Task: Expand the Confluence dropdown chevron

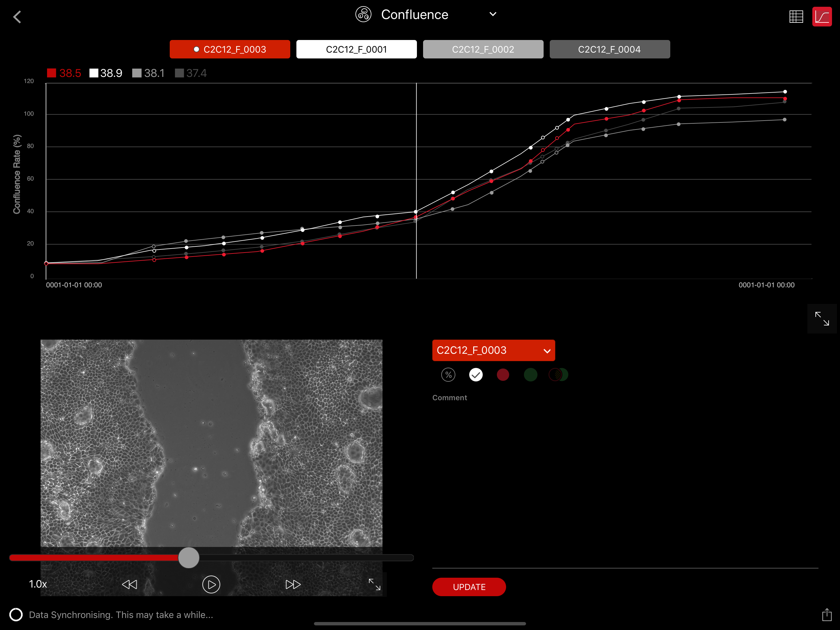Action: [x=493, y=14]
